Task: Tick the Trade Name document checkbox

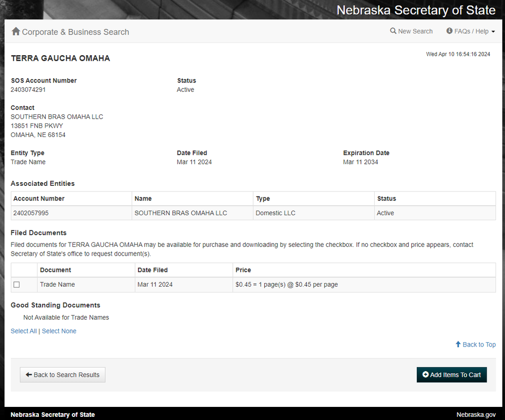Action: (x=16, y=285)
